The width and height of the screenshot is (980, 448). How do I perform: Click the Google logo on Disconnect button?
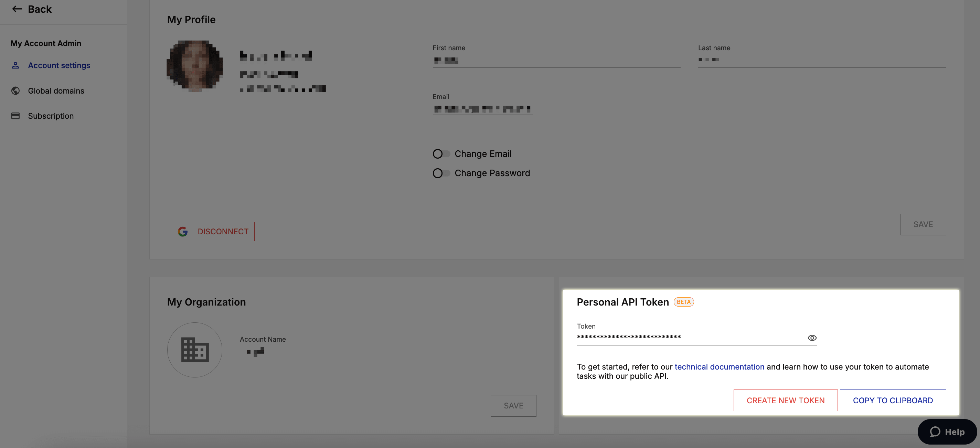tap(183, 231)
